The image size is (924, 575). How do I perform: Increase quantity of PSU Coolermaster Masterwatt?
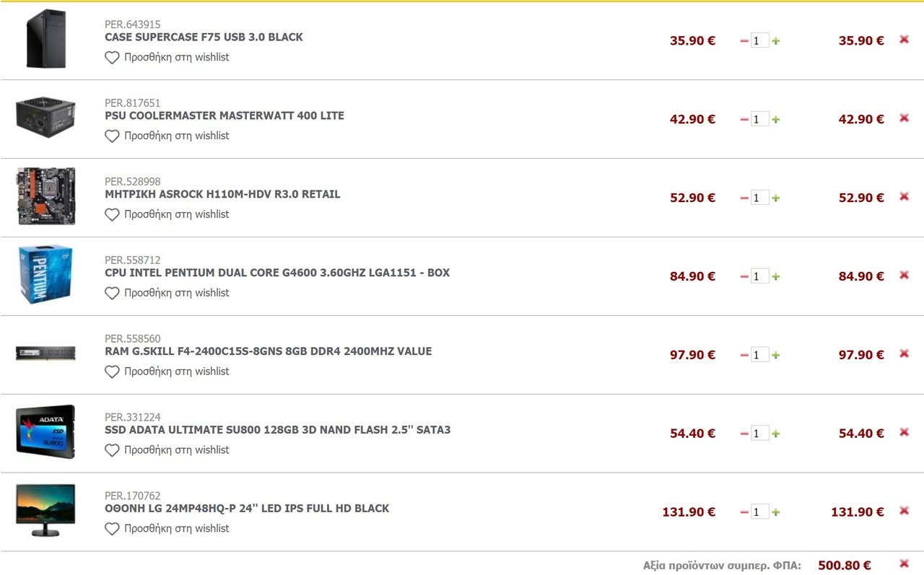[776, 120]
